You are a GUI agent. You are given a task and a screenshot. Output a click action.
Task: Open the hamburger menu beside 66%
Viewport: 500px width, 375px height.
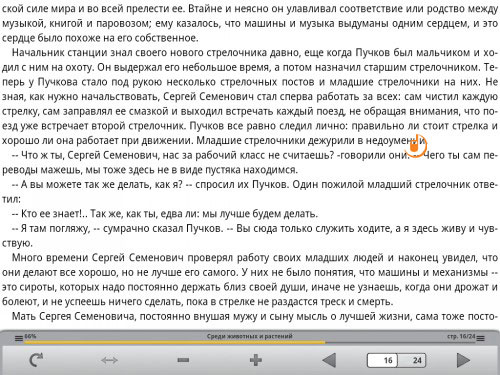click(19, 338)
